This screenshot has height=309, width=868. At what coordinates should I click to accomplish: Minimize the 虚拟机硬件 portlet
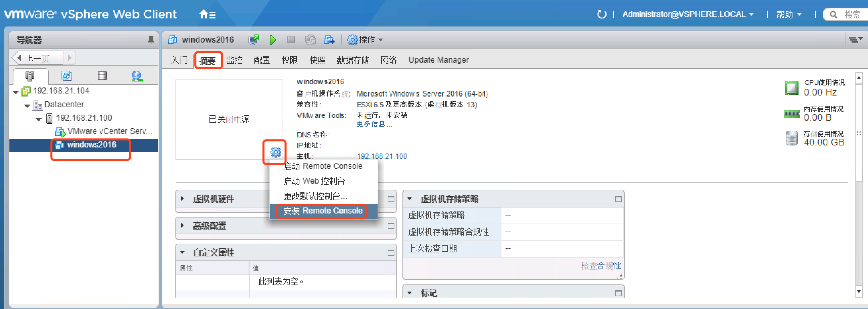[391, 199]
